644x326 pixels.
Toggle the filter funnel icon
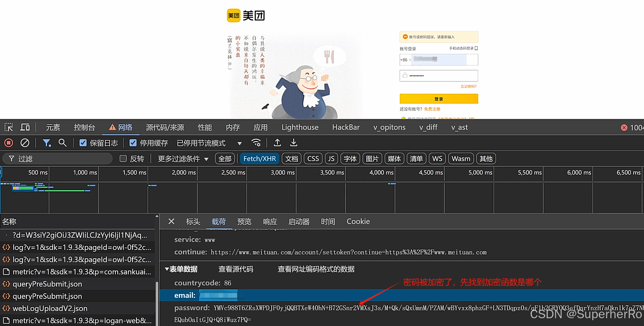[x=47, y=143]
